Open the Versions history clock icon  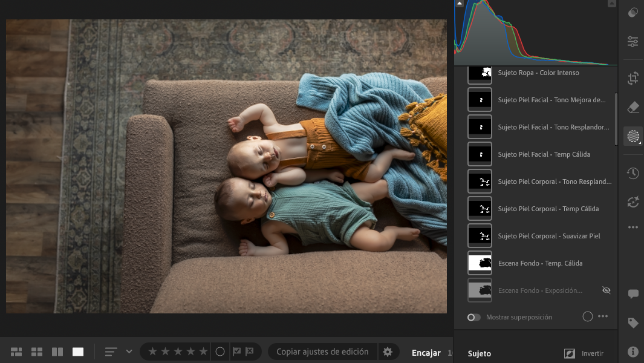click(633, 174)
